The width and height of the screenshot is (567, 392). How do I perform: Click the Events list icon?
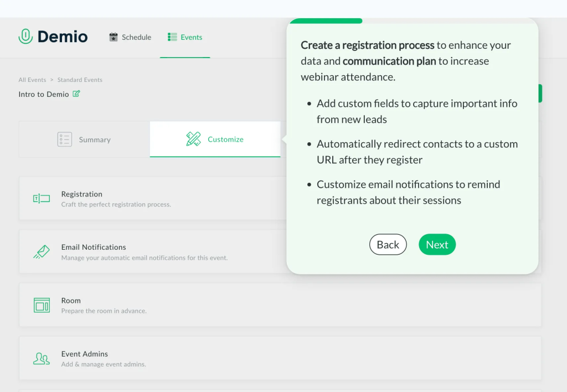[x=172, y=37]
